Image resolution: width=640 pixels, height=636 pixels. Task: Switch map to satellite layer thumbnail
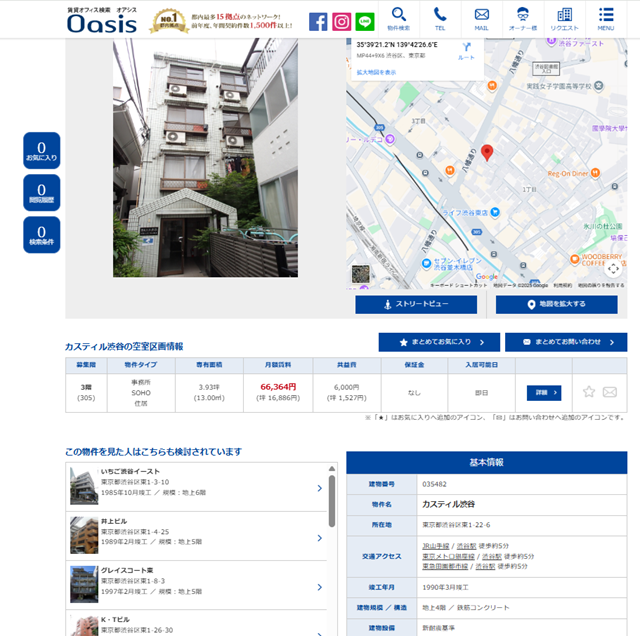361,275
